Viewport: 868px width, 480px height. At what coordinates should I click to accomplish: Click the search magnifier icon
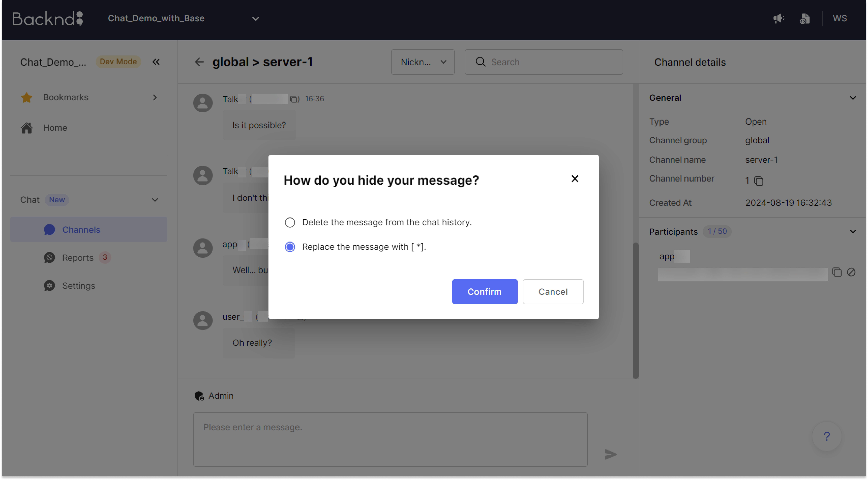pyautogui.click(x=481, y=62)
